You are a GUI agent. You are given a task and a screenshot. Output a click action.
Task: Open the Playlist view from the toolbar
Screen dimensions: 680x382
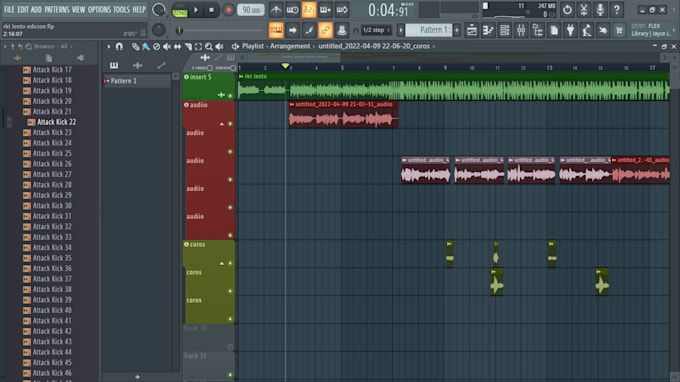tap(472, 30)
